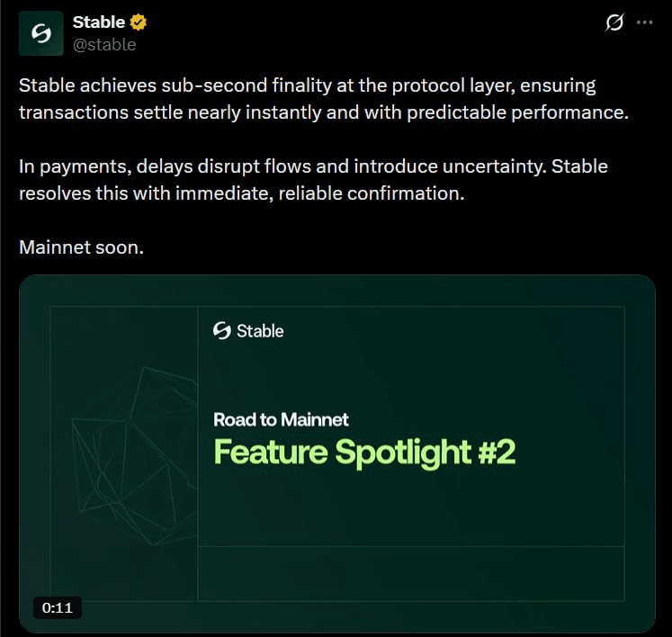Click the "Road to Mainnet" video caption
Screen dimensions: 672x637
281,419
